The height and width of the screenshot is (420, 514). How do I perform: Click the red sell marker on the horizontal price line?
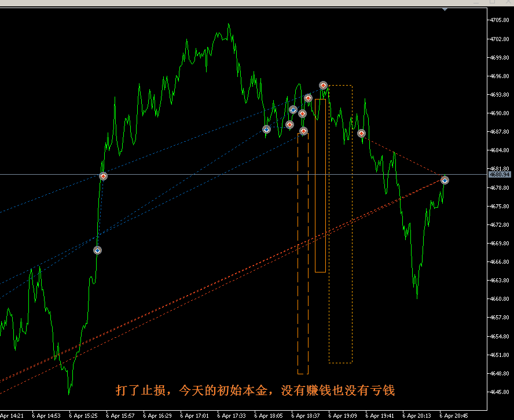[103, 176]
